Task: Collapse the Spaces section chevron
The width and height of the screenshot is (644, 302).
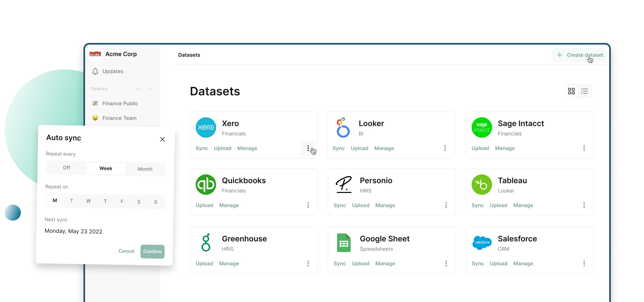Action: [150, 89]
